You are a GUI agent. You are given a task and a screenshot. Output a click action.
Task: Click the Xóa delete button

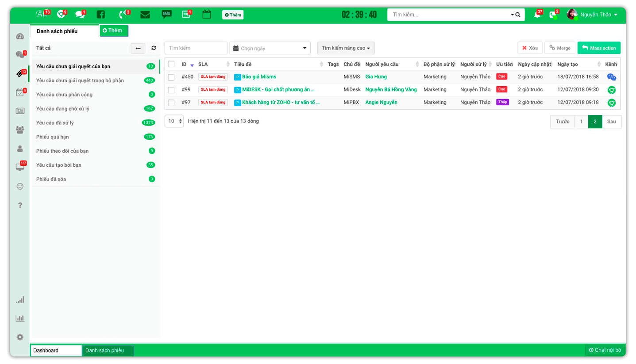click(x=530, y=48)
